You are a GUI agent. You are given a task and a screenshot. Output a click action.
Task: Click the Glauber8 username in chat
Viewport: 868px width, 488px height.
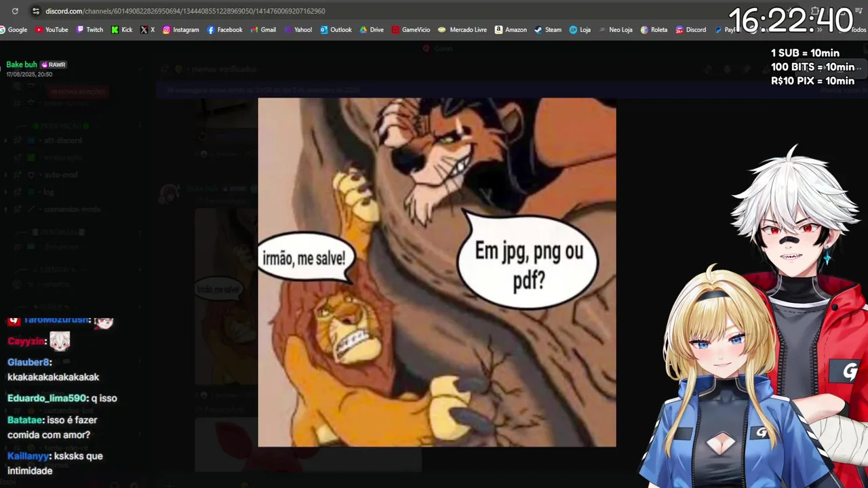[29, 363]
